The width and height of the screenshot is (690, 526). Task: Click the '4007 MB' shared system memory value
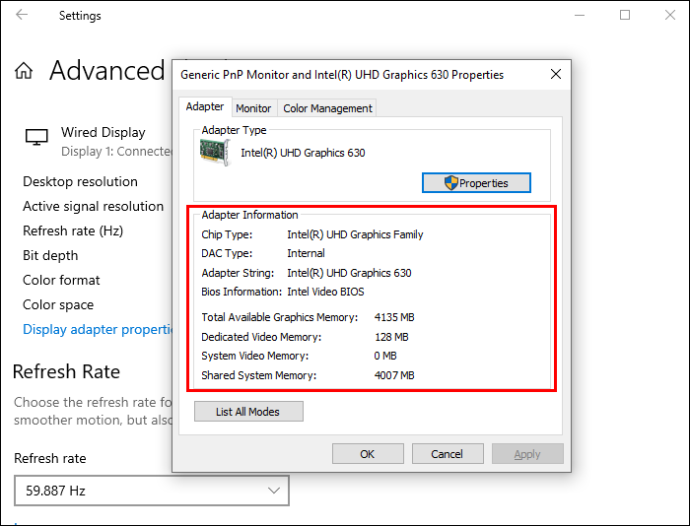394,375
